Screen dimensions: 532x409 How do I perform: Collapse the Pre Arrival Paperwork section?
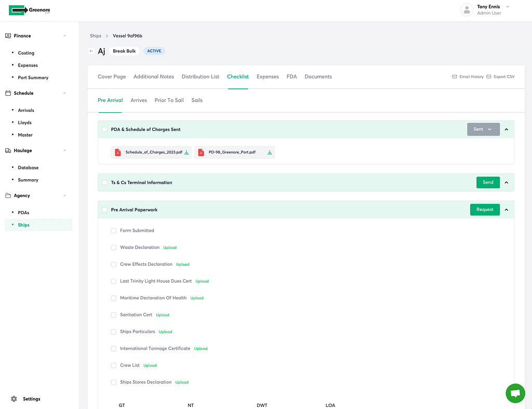(507, 210)
